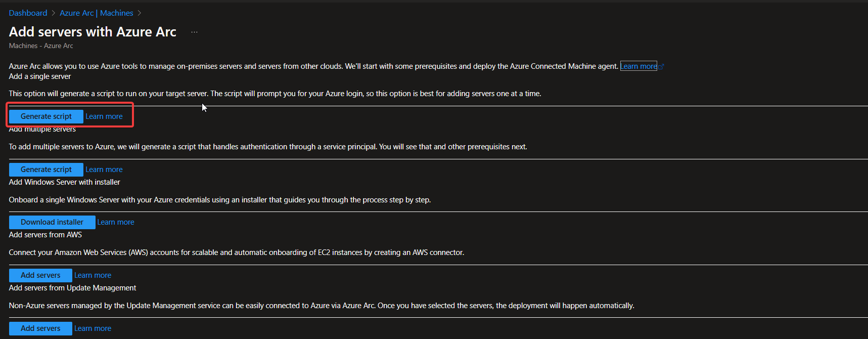Click the 'Add servers from Update Management' heading
The image size is (868, 339).
tap(73, 288)
